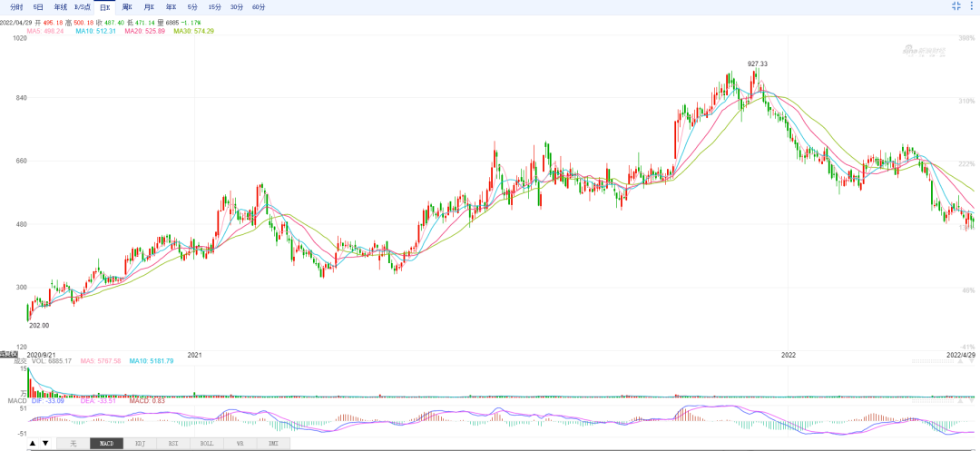Switch to the 年K yearly candlestick tab
This screenshot has width=980, height=451.
click(171, 7)
